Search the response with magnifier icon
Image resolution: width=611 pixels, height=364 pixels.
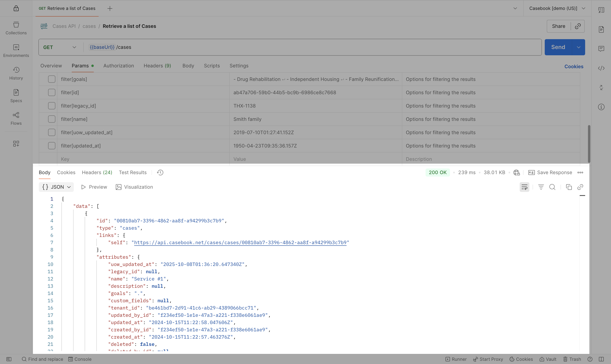[552, 187]
